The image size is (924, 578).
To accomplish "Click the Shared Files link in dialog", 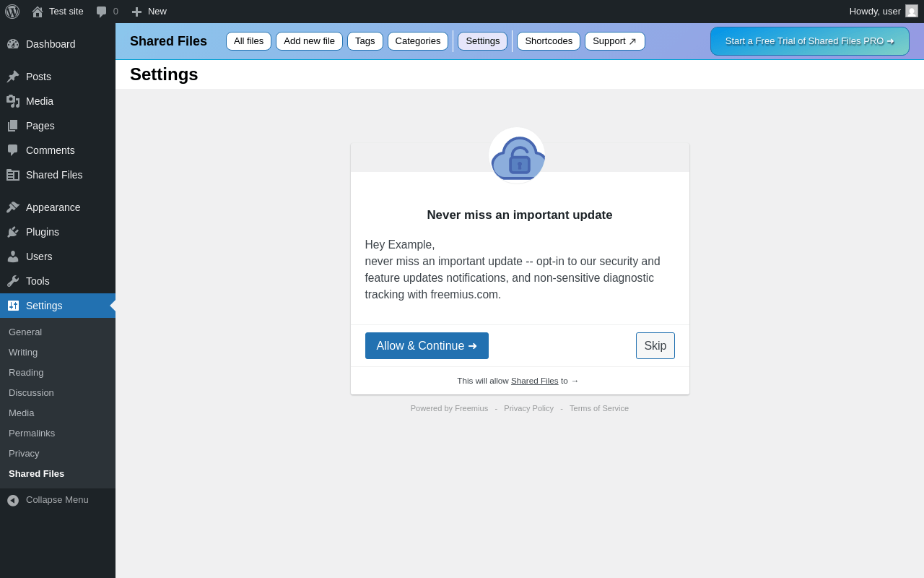I will click(534, 381).
